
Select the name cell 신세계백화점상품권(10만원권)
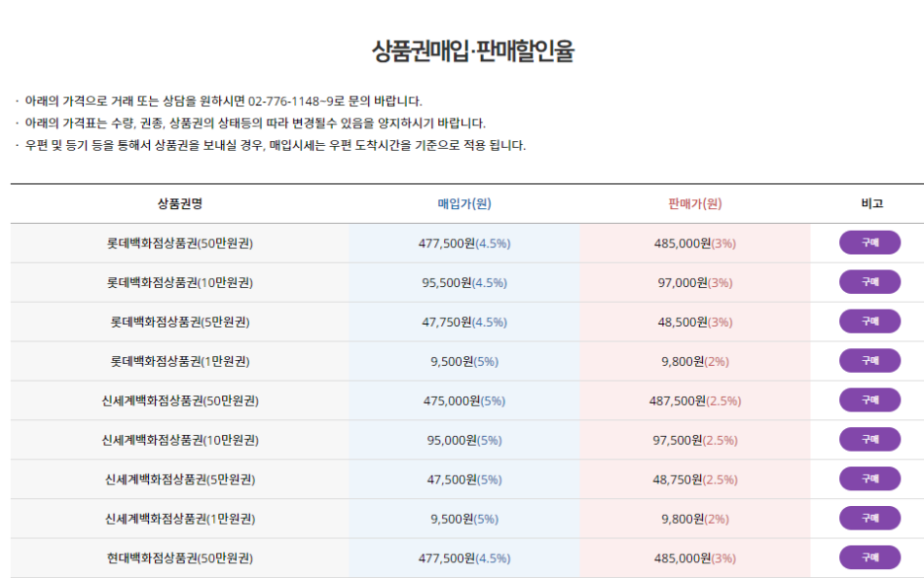(180, 440)
